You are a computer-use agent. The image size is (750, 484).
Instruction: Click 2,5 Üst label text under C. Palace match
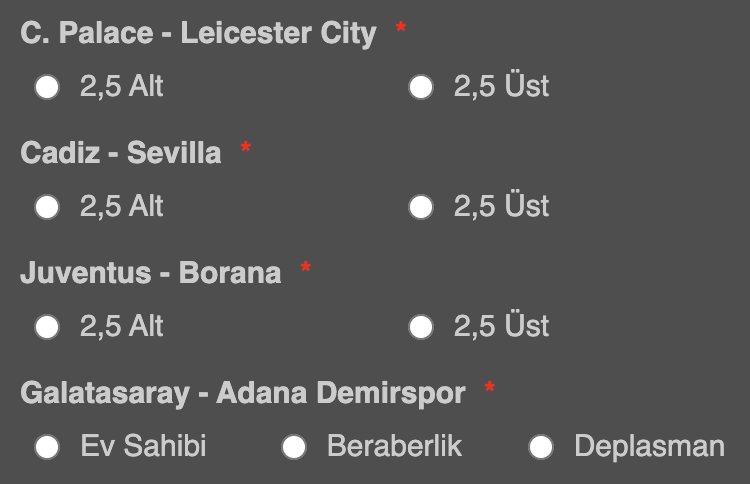(x=501, y=85)
